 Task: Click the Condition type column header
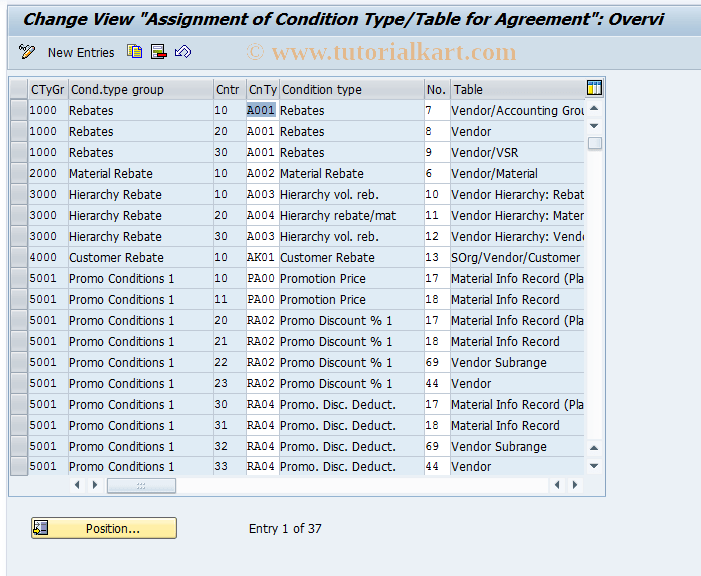tap(352, 89)
